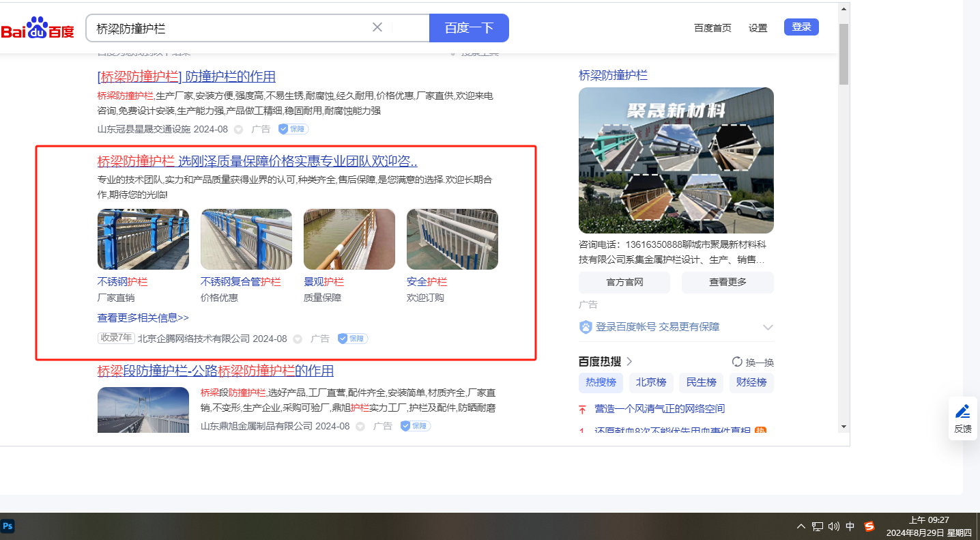This screenshot has width=980, height=540.
Task: Click the Baidu logo
Action: point(38,29)
